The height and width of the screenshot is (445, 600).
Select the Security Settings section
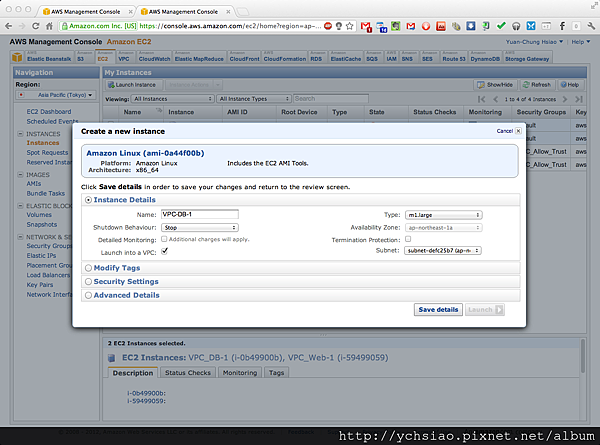point(88,282)
